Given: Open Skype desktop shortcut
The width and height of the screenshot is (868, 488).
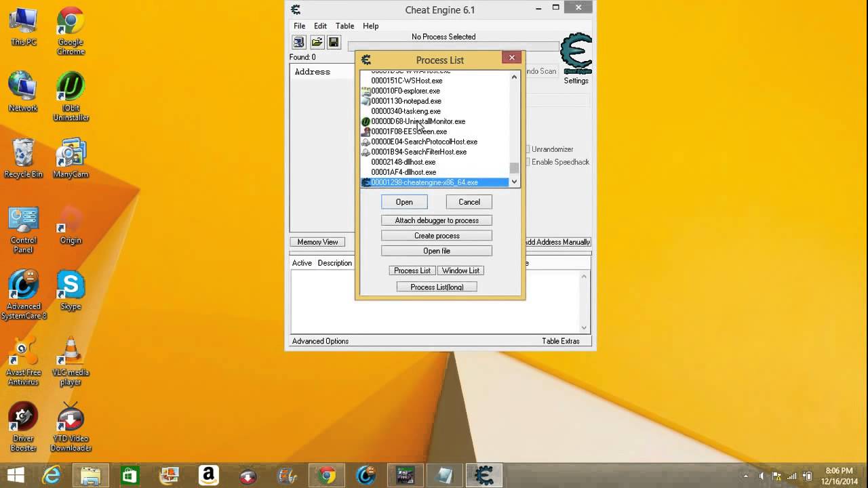Looking at the screenshot, I should point(71,291).
